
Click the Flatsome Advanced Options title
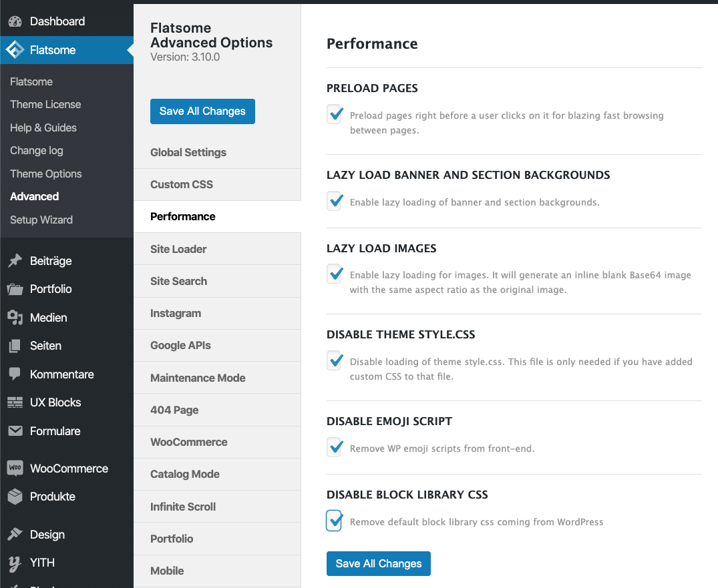click(x=211, y=35)
